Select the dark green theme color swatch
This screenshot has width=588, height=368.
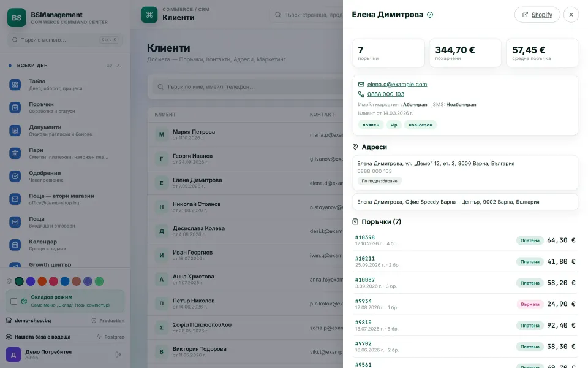point(19,282)
